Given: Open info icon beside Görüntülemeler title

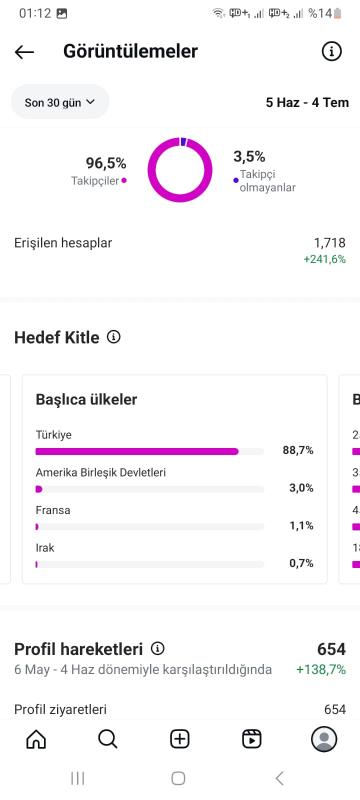Looking at the screenshot, I should point(331,52).
